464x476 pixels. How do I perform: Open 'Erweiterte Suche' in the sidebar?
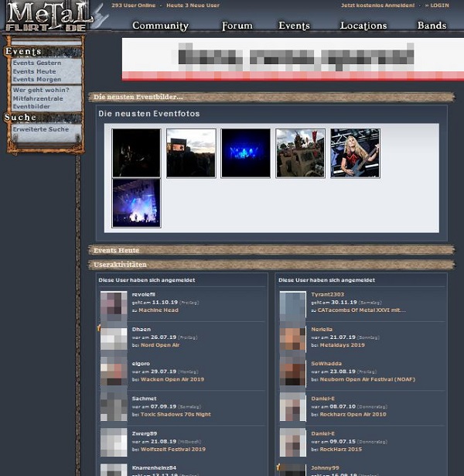coord(40,129)
